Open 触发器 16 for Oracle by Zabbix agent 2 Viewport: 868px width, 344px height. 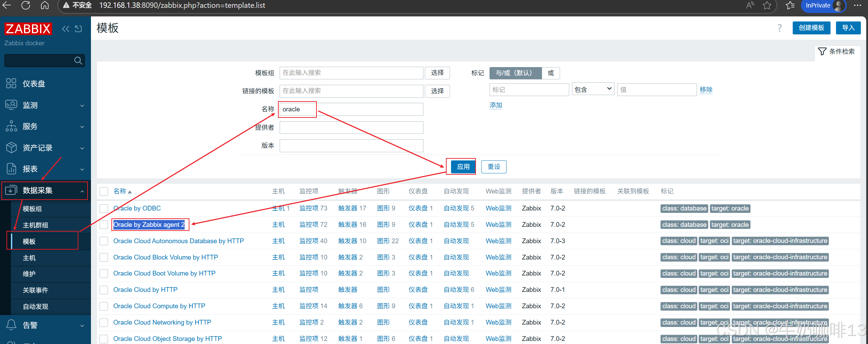point(352,225)
